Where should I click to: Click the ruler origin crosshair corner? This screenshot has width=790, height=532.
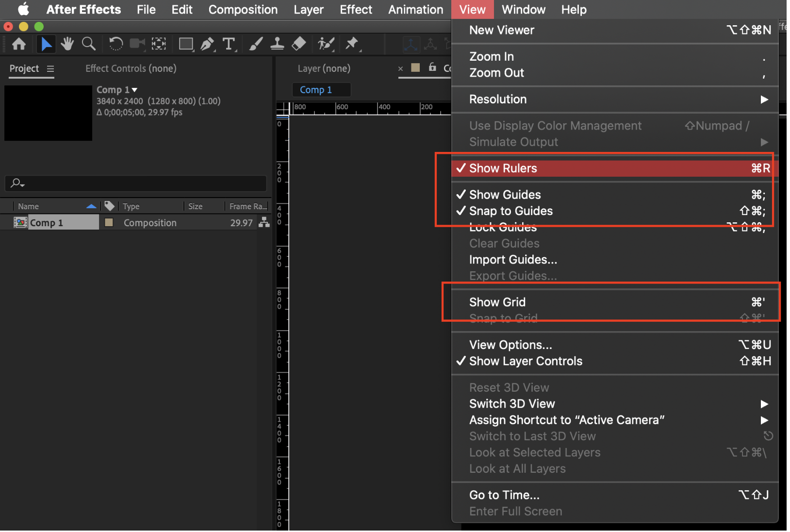pyautogui.click(x=283, y=109)
